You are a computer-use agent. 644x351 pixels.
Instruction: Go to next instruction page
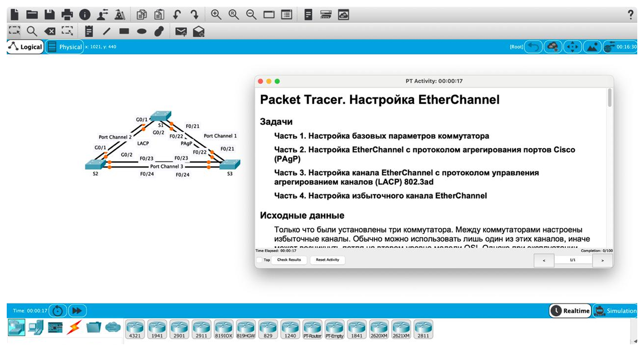pyautogui.click(x=602, y=260)
